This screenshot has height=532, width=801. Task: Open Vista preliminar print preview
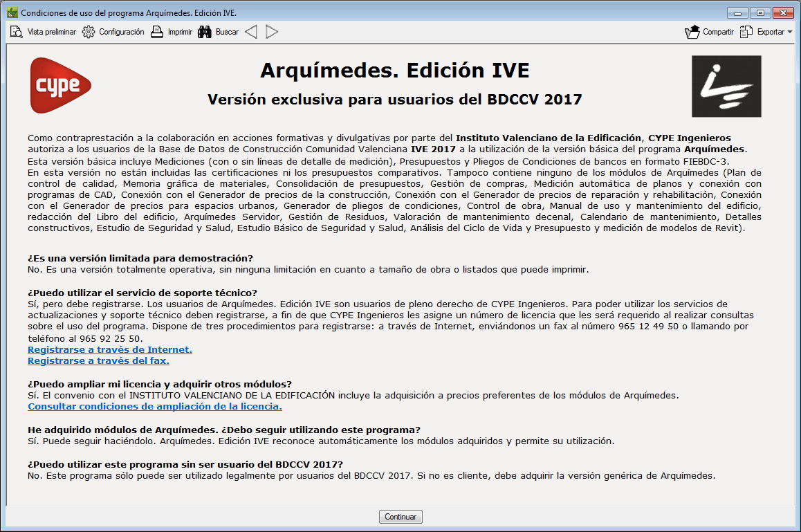[43, 32]
